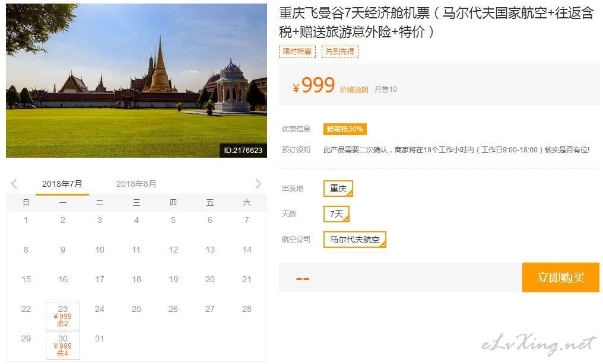Pick July 23 priced ¥999
603x364 pixels.
coord(63,316)
